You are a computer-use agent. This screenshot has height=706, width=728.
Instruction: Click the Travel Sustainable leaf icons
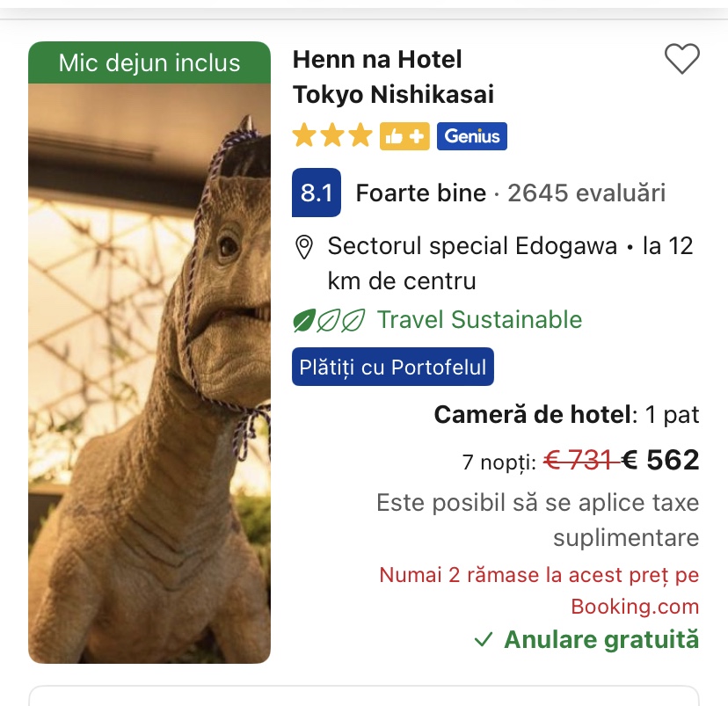(329, 320)
